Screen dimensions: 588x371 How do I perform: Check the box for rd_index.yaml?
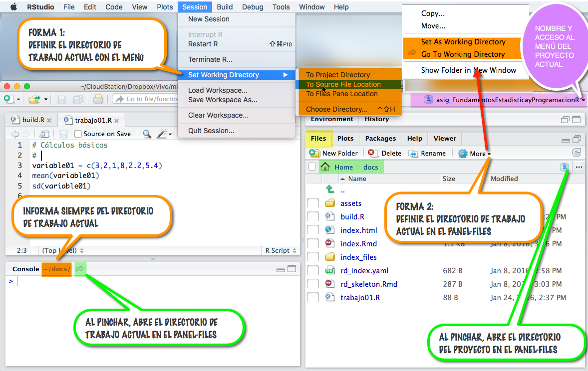(x=313, y=271)
